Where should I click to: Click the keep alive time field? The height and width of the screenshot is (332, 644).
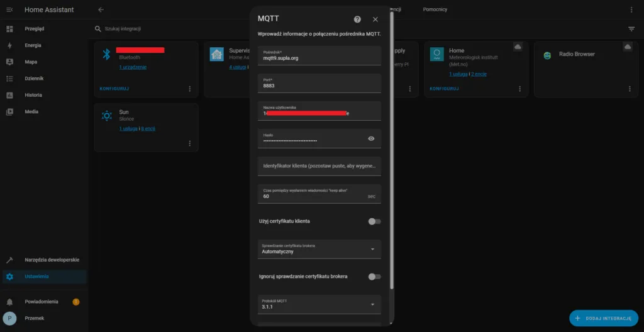click(x=319, y=194)
